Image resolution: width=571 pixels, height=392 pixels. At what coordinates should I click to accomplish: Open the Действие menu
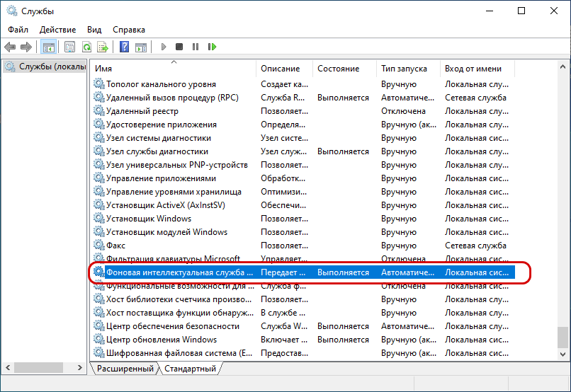[x=57, y=30]
